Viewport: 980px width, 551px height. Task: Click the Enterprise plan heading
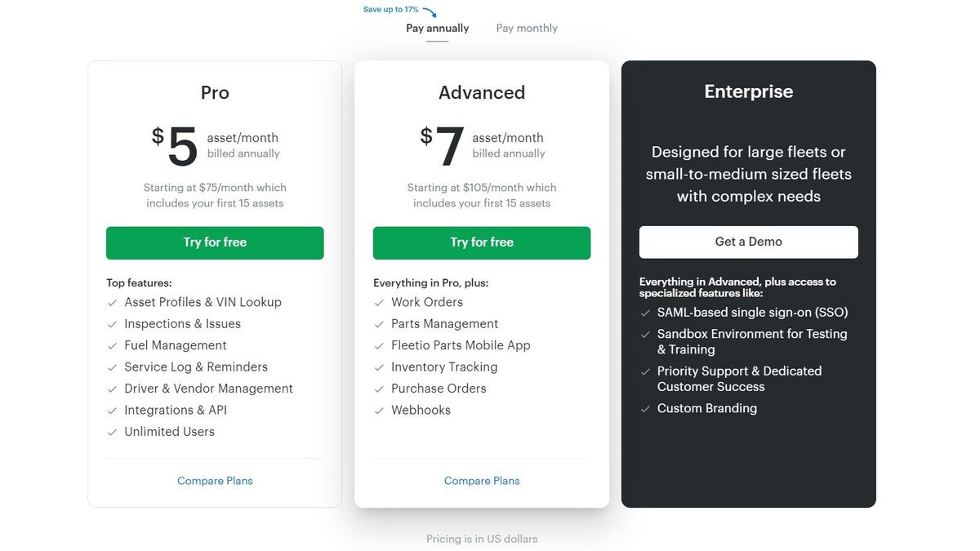pos(748,91)
